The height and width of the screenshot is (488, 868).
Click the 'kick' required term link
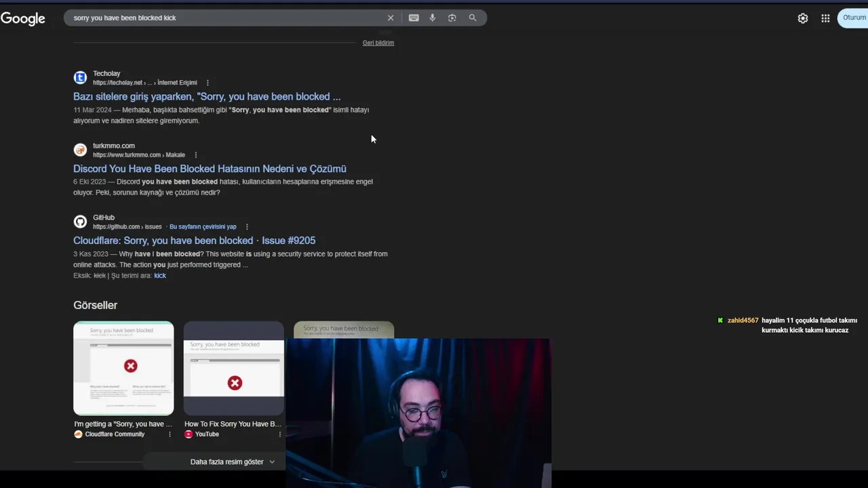click(x=160, y=276)
